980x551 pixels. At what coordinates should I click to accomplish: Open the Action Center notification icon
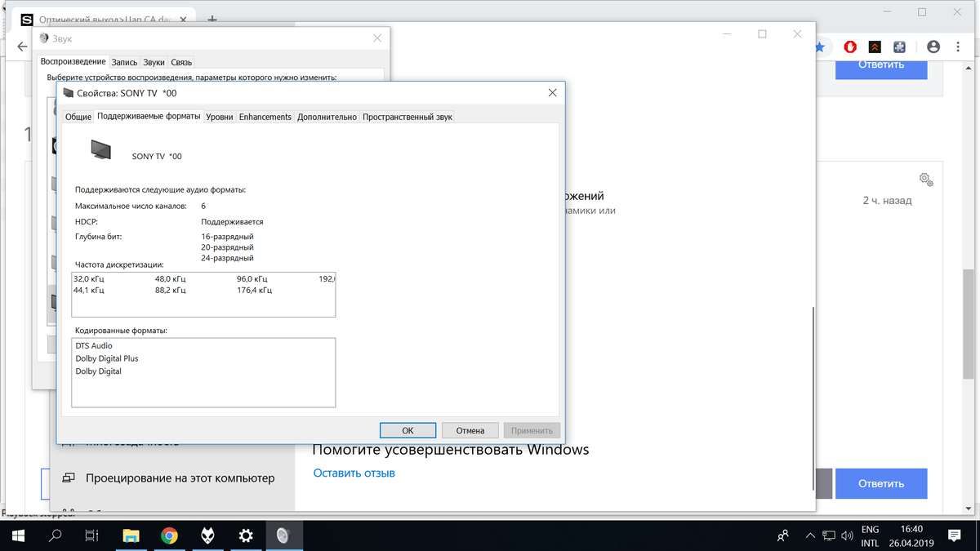click(x=954, y=535)
